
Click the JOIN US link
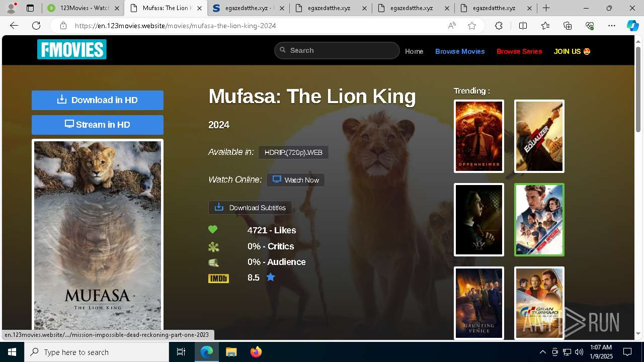point(572,51)
